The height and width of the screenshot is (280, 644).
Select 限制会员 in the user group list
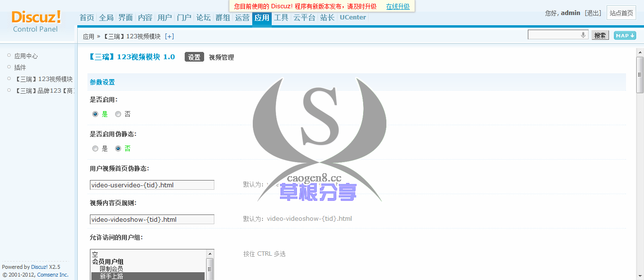click(x=111, y=269)
